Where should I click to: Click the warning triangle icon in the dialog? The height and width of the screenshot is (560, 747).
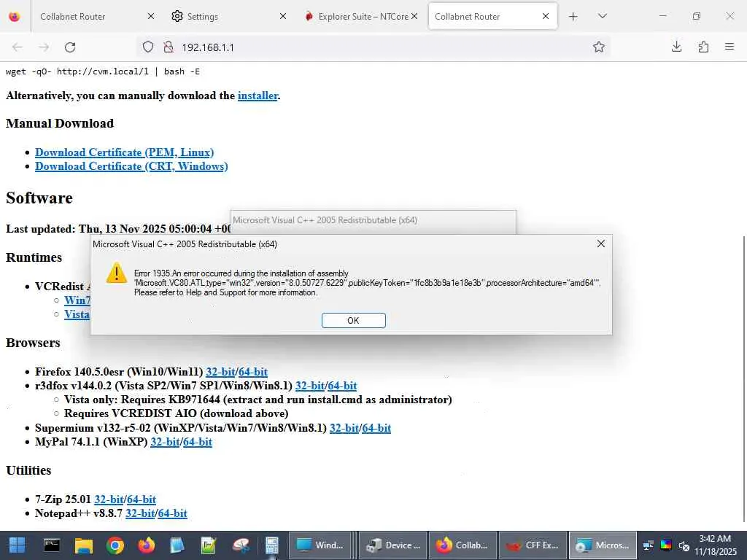click(x=116, y=273)
